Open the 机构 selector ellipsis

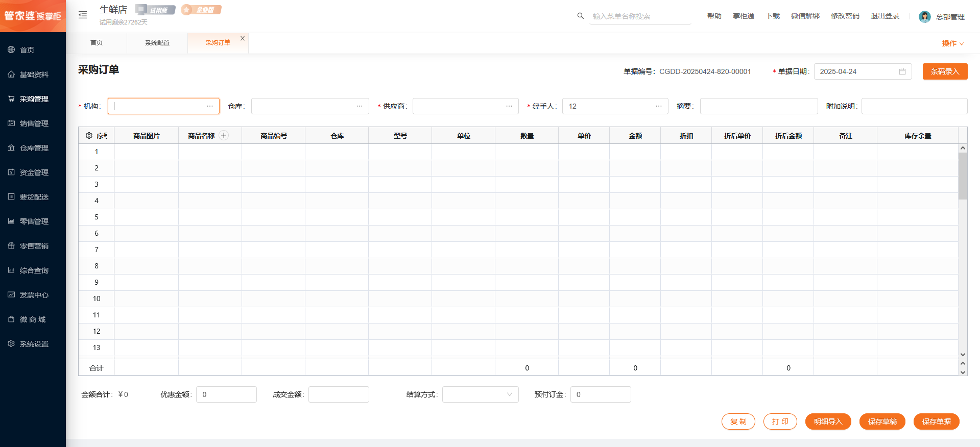pyautogui.click(x=210, y=106)
